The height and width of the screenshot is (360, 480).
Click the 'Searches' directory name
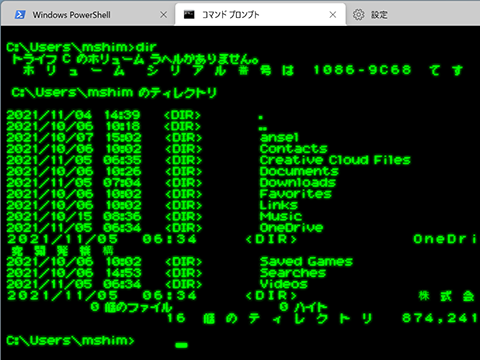293,273
